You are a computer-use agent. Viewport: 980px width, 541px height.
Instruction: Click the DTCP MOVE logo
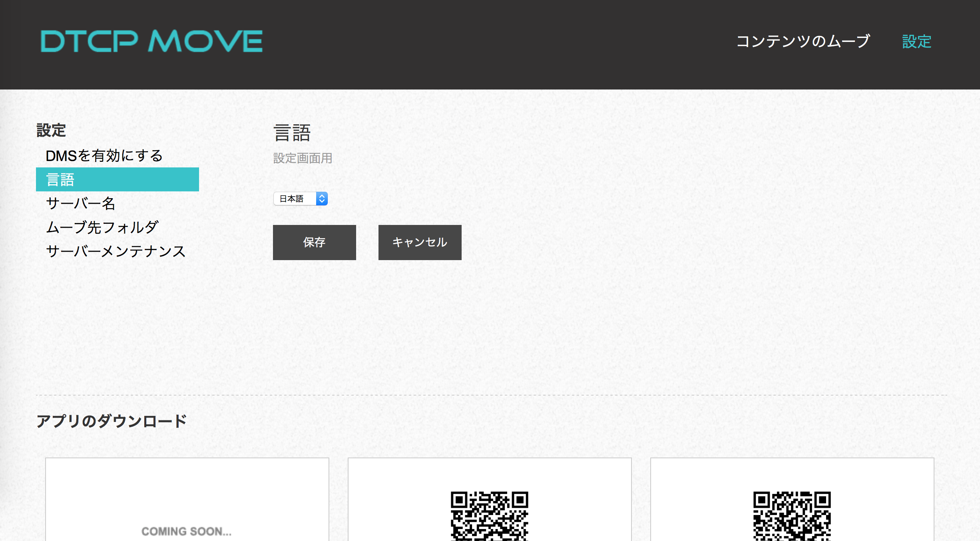(x=151, y=41)
